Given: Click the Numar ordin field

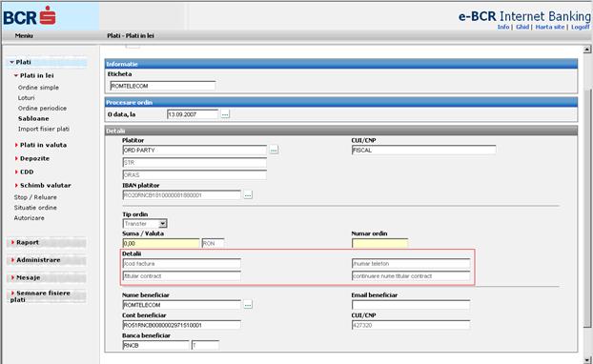Looking at the screenshot, I should tap(379, 243).
